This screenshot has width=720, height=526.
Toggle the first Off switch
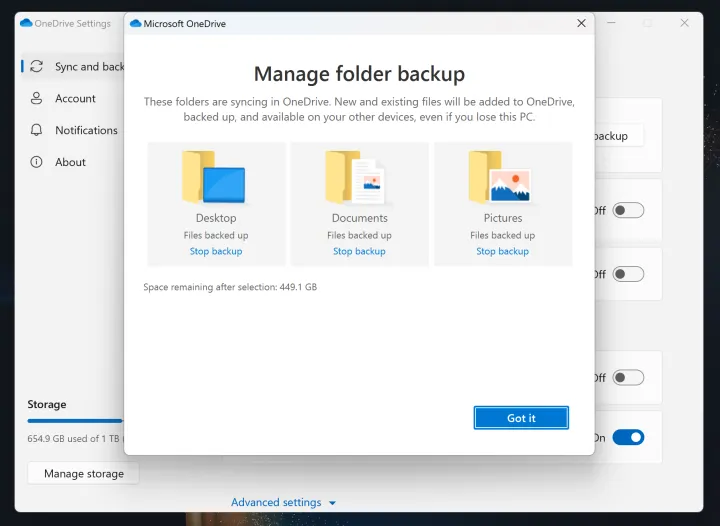628,210
